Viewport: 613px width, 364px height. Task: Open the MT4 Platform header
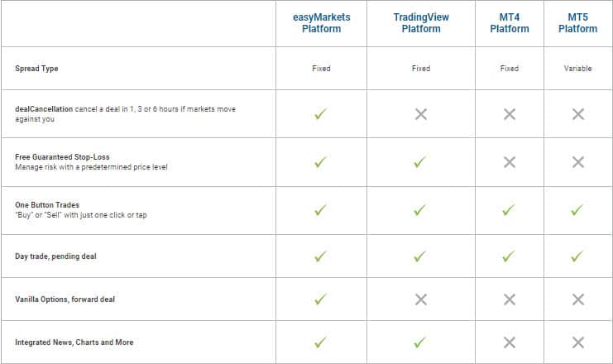point(509,23)
